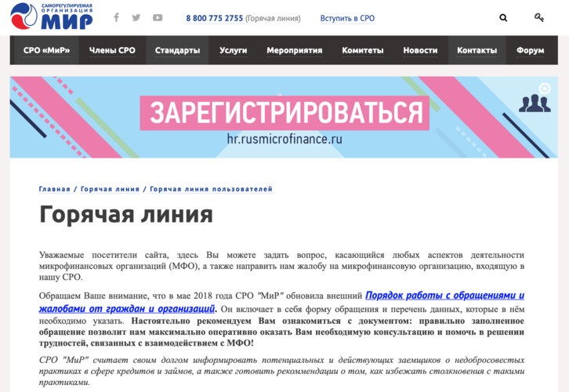Open the Мероприятия section

point(294,50)
